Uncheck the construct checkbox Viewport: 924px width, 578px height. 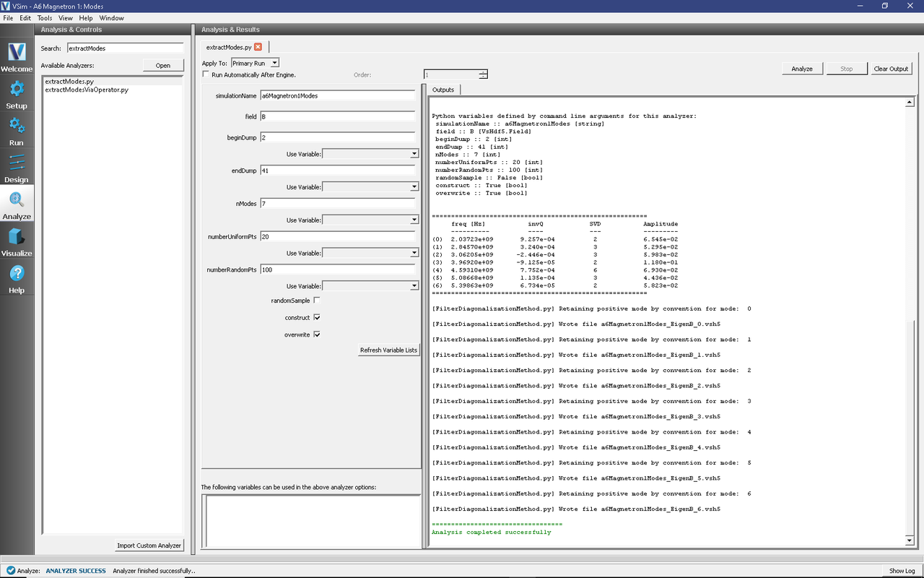click(317, 318)
